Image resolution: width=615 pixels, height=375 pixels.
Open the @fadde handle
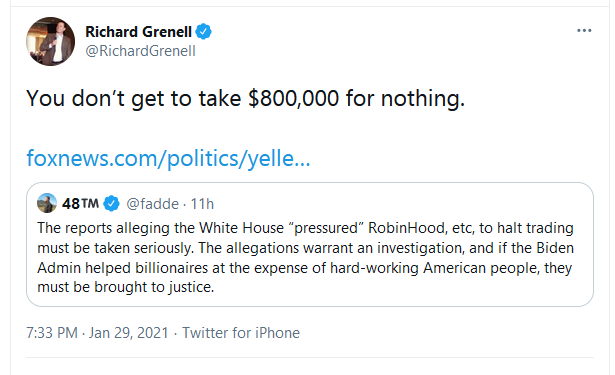click(x=153, y=204)
